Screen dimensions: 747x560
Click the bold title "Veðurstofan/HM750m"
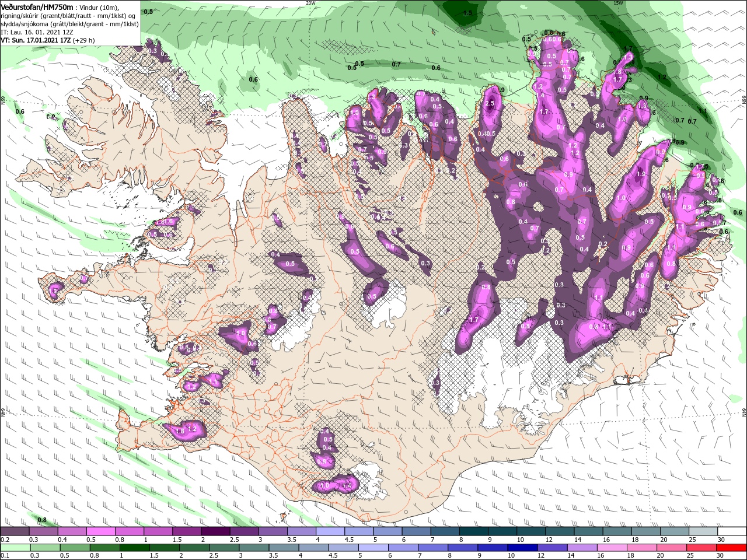click(37, 6)
